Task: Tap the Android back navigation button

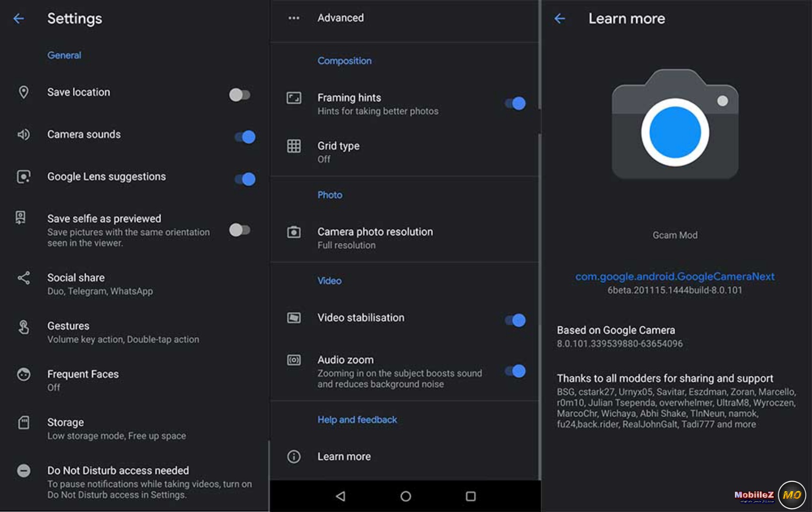Action: [x=341, y=496]
